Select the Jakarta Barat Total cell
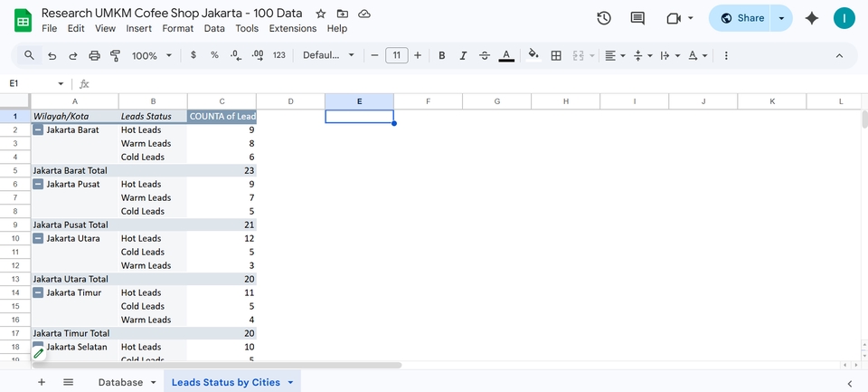The height and width of the screenshot is (392, 868). pyautogui.click(x=75, y=171)
